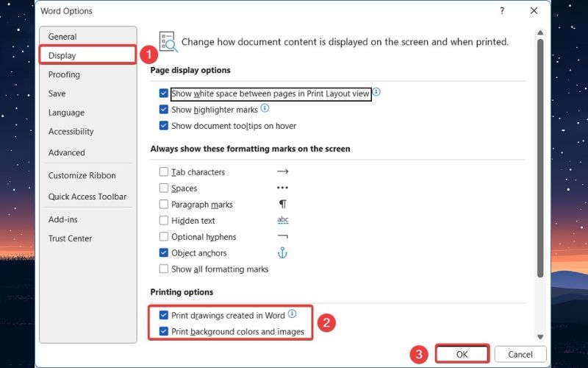588x368 pixels.
Task: Click the scrollbar up arrow
Action: point(540,32)
